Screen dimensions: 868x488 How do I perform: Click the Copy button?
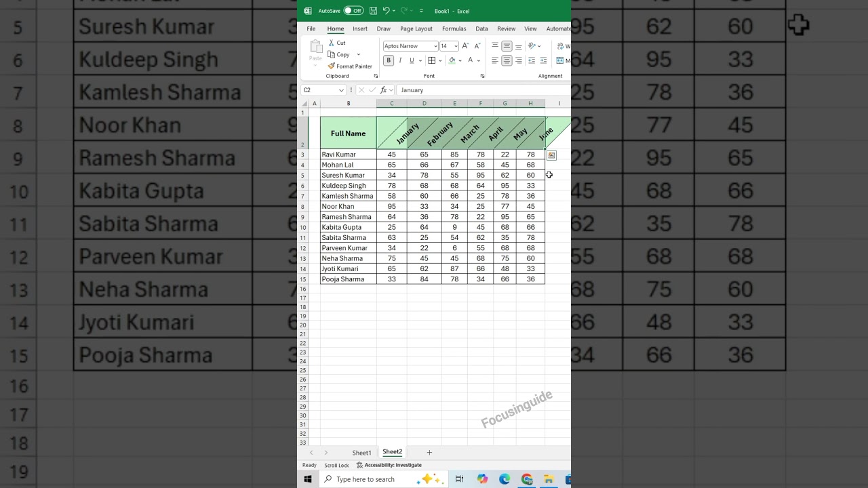click(x=339, y=54)
